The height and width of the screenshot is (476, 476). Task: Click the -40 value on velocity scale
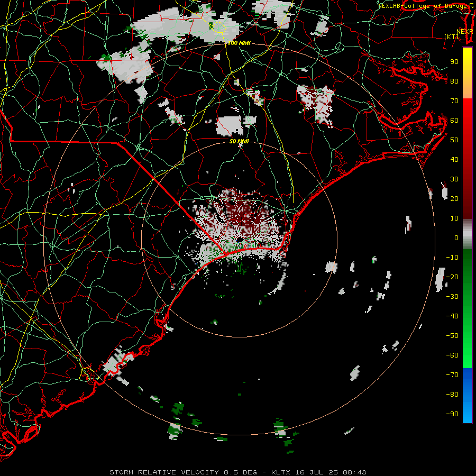pyautogui.click(x=452, y=316)
